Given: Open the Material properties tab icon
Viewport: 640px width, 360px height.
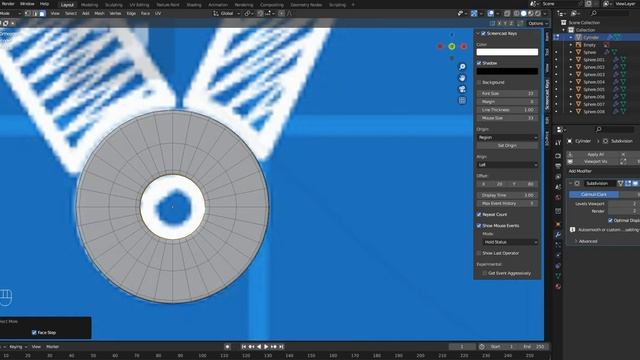Looking at the screenshot, I should click(x=558, y=287).
